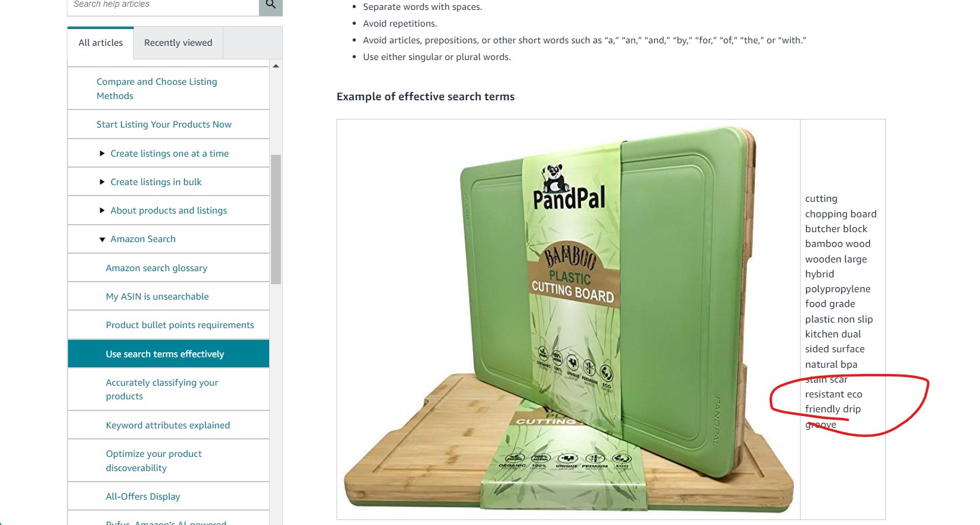The image size is (980, 525).
Task: Switch to the Recently viewed tab
Action: (178, 43)
